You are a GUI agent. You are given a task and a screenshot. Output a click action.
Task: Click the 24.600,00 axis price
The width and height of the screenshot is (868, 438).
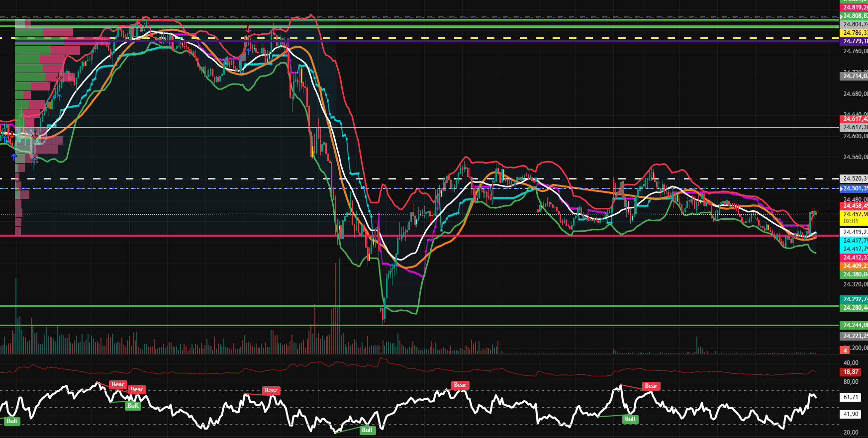(855, 136)
